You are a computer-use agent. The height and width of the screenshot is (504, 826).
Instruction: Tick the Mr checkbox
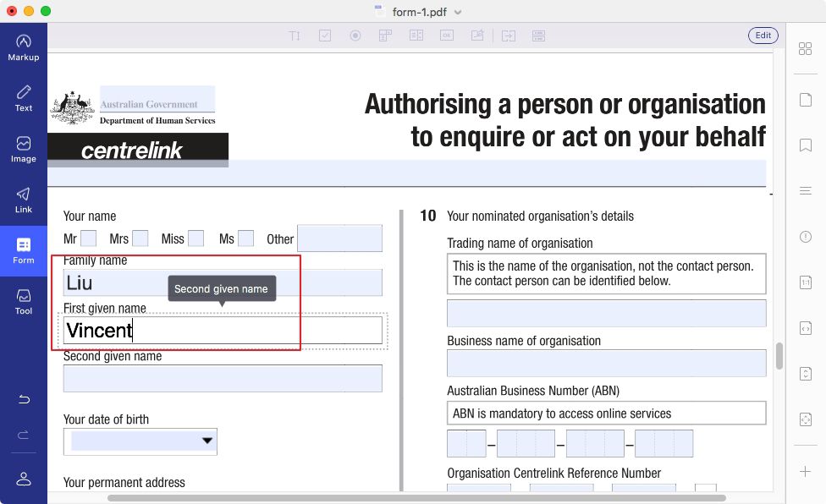88,238
